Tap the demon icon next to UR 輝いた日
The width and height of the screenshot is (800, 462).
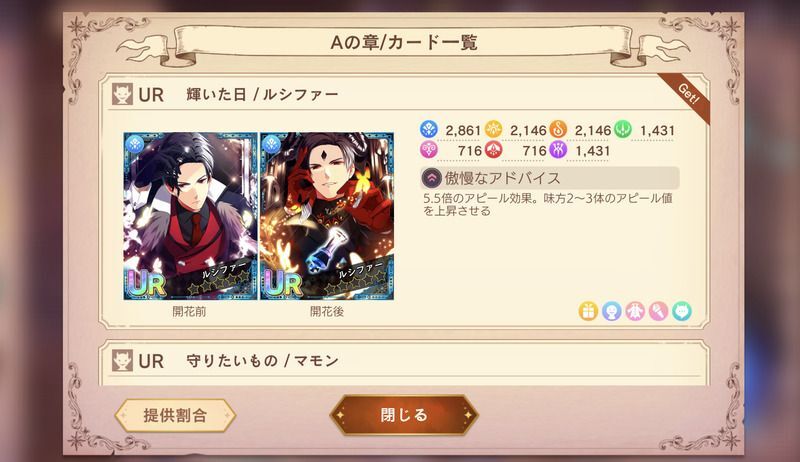tap(122, 94)
